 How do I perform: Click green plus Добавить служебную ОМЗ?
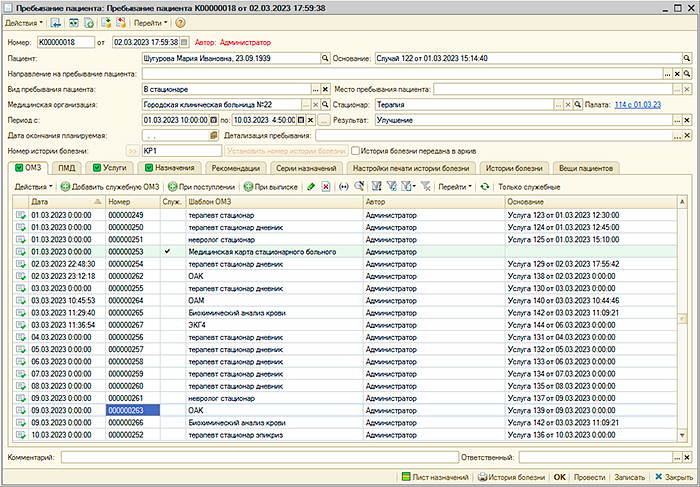coord(110,187)
